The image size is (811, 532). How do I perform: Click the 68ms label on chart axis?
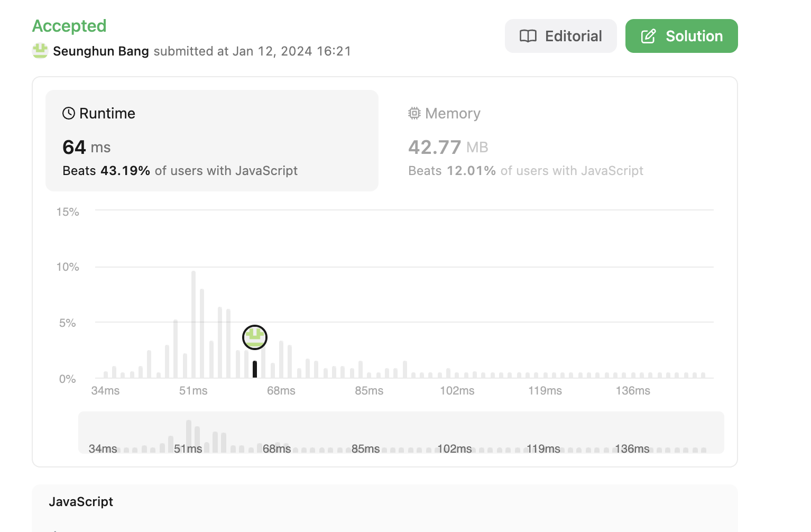point(281,391)
